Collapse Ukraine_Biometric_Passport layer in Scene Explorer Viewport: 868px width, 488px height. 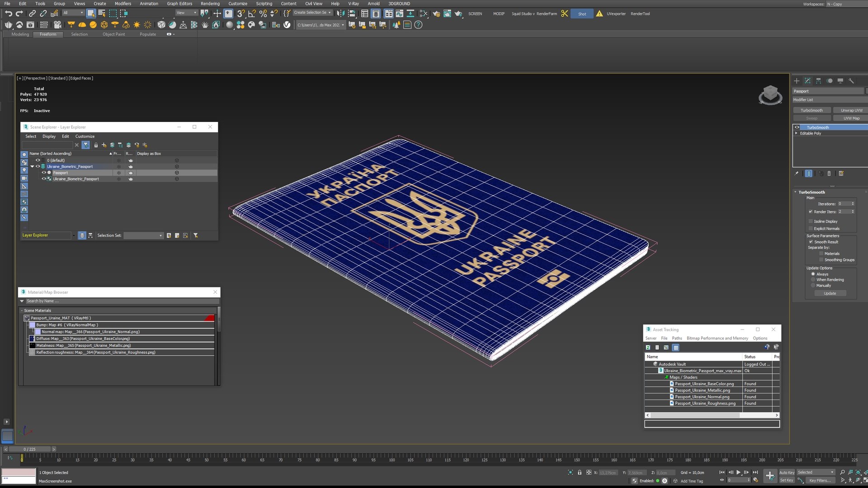pyautogui.click(x=32, y=166)
